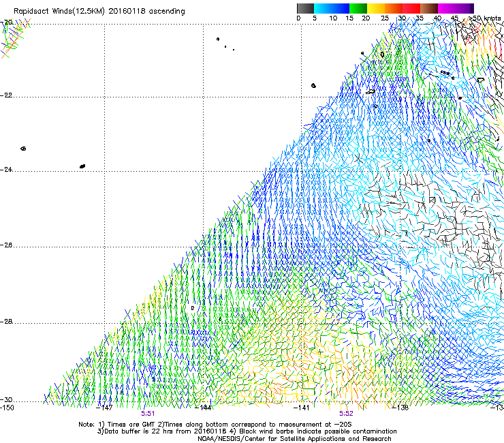
Task: Pick the red 30-35 knots legend swatch
Action: [x=411, y=8]
